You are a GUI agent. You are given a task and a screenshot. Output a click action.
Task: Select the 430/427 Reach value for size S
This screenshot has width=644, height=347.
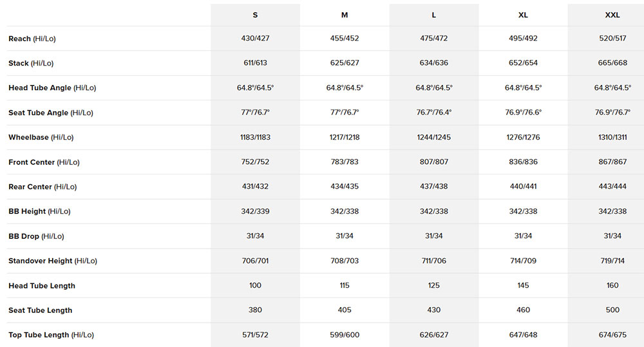pos(255,39)
